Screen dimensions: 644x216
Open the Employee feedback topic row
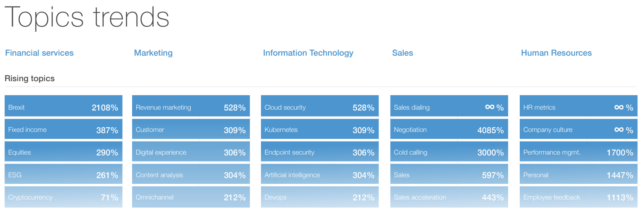coord(578,197)
